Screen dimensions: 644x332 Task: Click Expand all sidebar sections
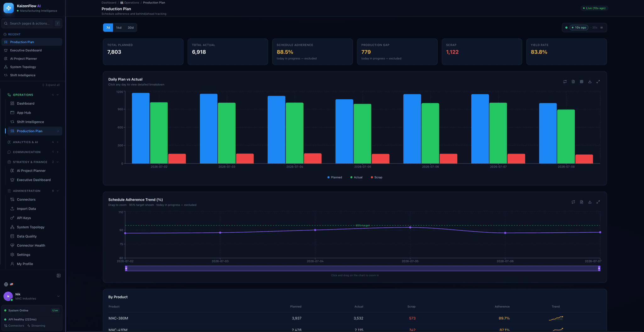51,85
